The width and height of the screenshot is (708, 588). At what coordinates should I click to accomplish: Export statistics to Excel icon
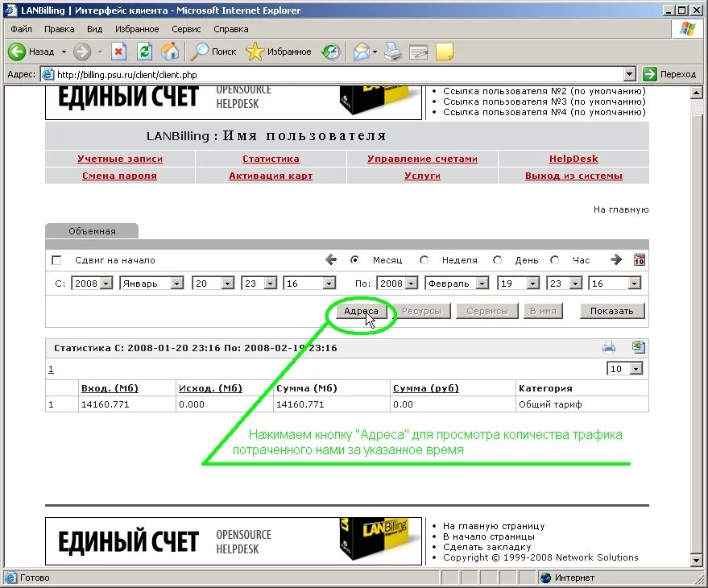click(639, 347)
